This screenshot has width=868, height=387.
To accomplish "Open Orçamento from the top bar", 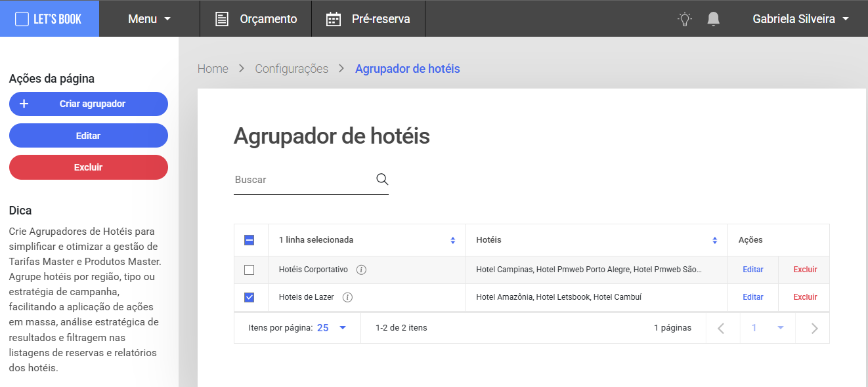I will [x=256, y=19].
